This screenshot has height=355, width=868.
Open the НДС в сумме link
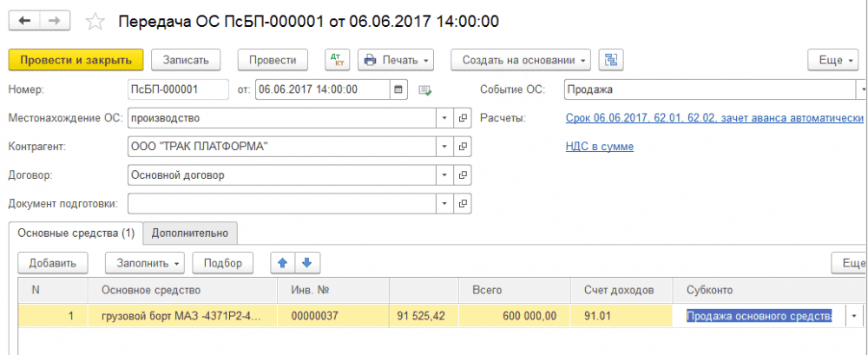pos(599,147)
